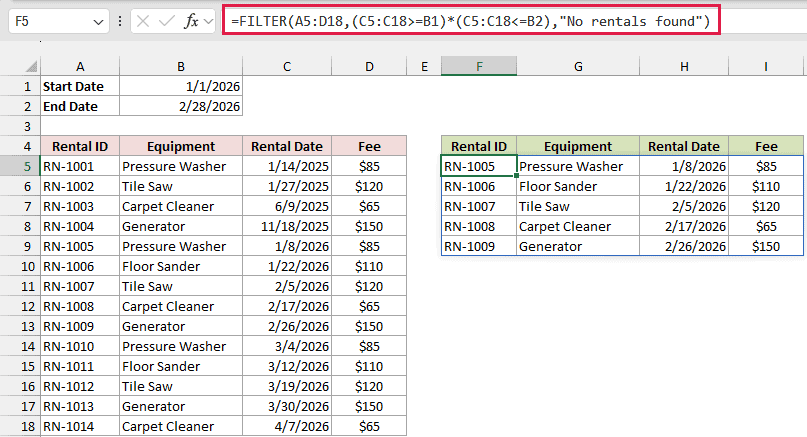Click the Enter checkmark formula icon
Viewport: 807px width, 437px height.
pos(167,22)
